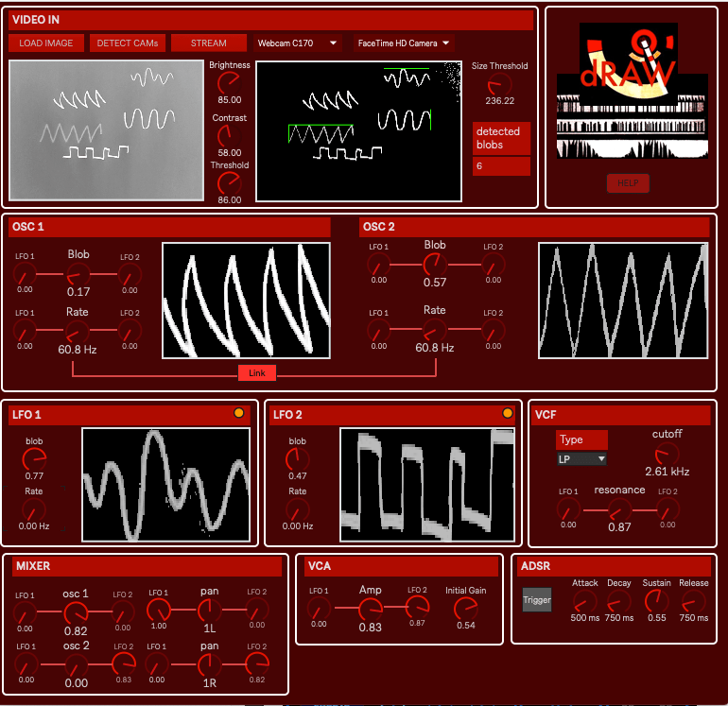
Task: Open the VCF filter type LP dropdown
Action: click(x=581, y=458)
